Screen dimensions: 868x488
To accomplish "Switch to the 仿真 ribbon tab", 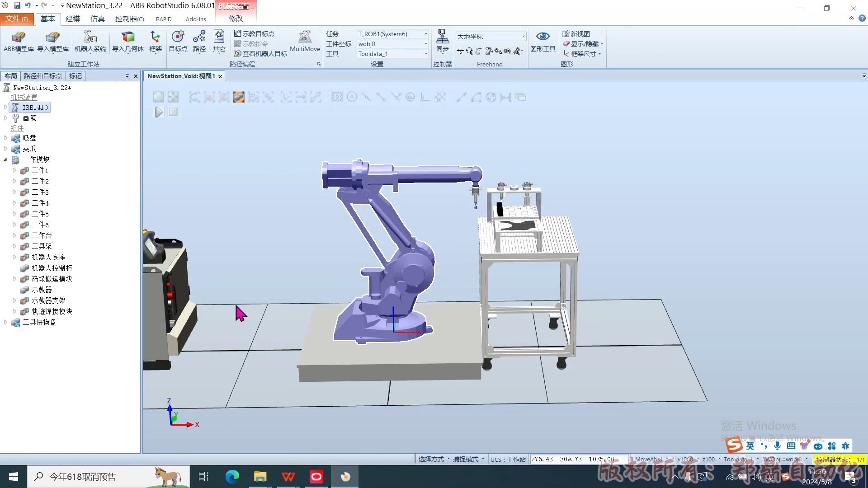I will [x=97, y=19].
